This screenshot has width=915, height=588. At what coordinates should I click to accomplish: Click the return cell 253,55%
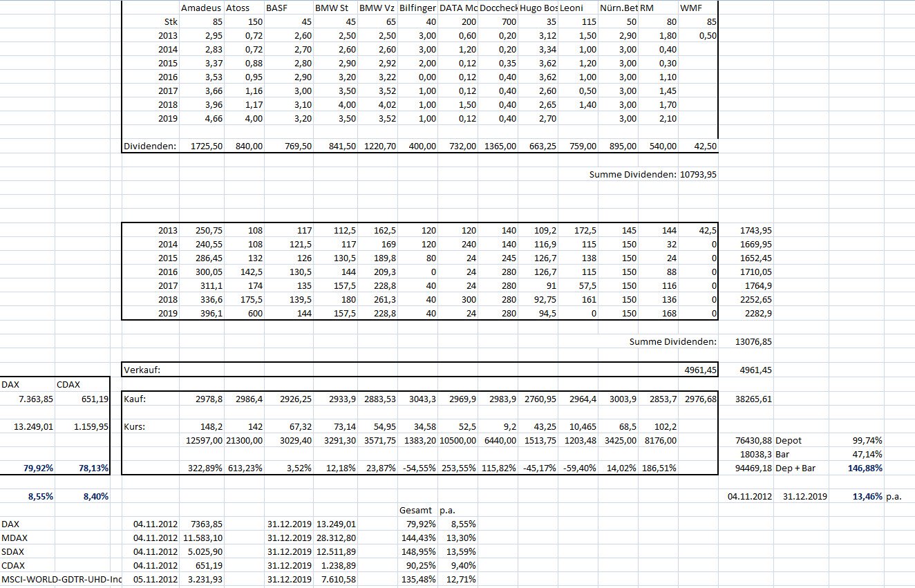(459, 468)
